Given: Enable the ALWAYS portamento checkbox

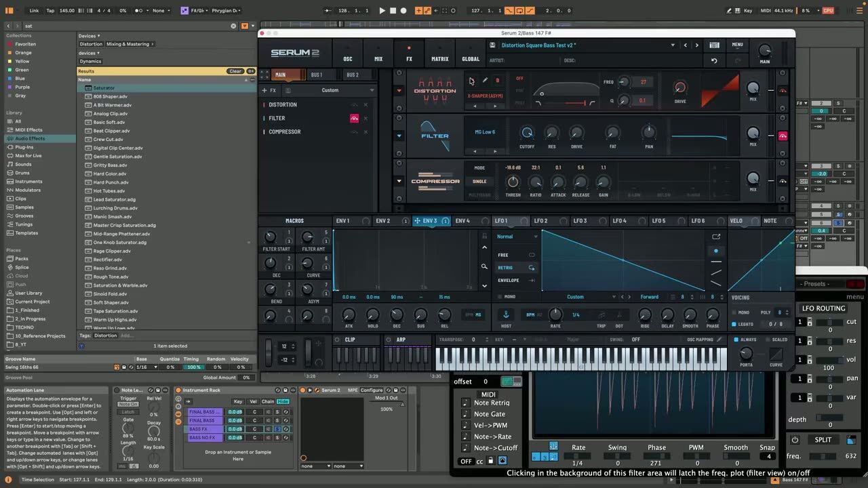Looking at the screenshot, I should [736, 340].
